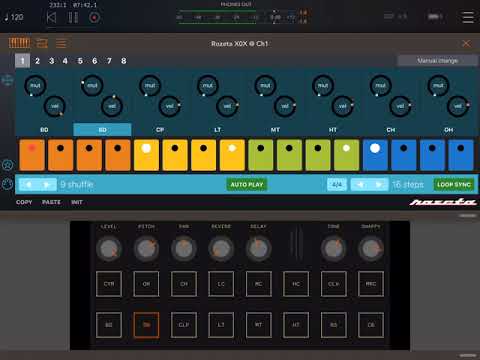Open the AUM hamburger menu

468,17
